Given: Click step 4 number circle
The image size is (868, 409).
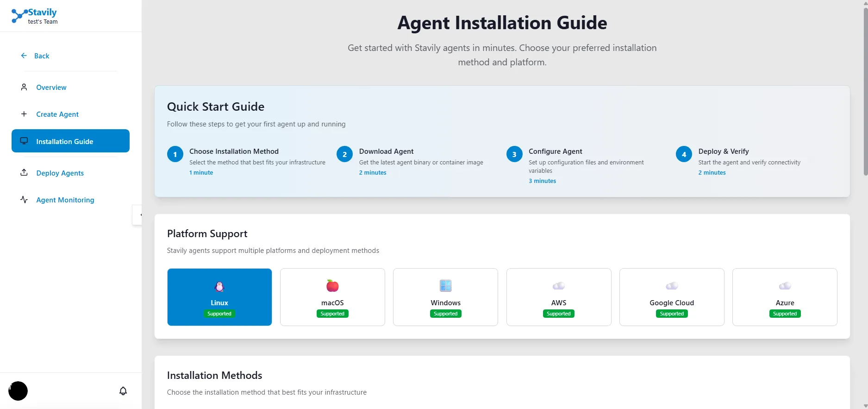Looking at the screenshot, I should (x=684, y=155).
